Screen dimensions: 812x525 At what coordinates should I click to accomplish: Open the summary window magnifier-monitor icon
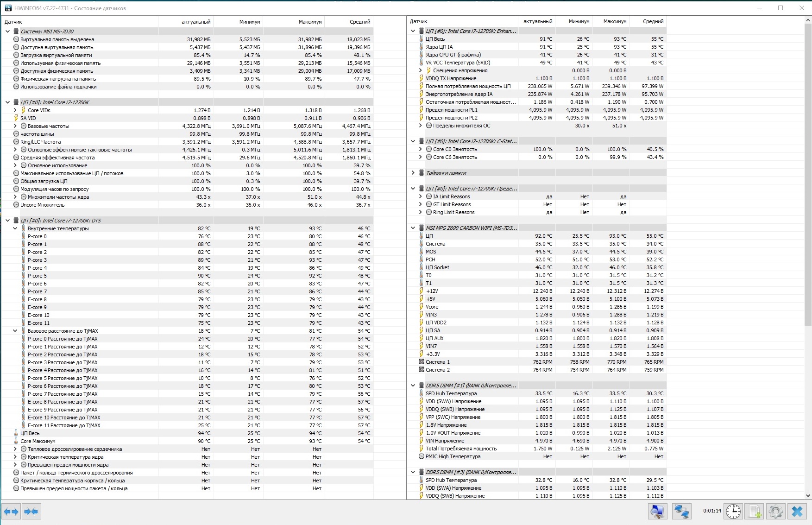tap(657, 512)
